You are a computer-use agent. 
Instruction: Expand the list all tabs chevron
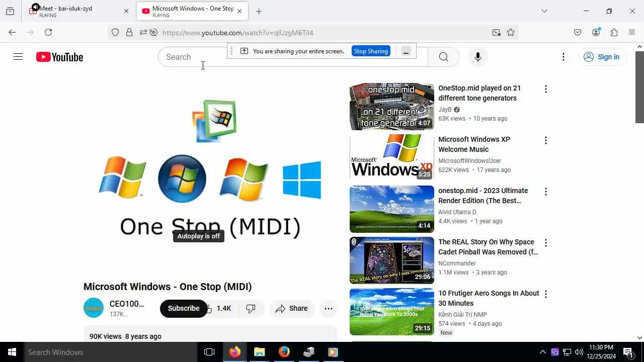[544, 11]
